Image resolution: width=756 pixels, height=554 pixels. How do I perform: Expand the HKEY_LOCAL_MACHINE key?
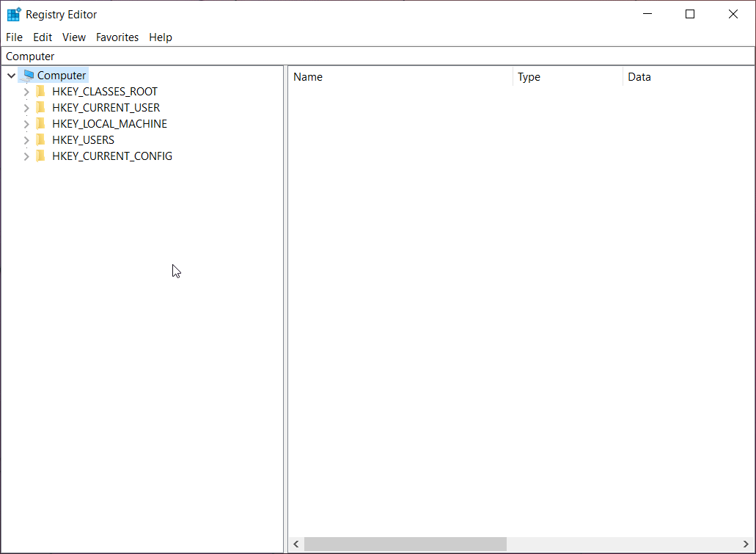[x=26, y=124]
